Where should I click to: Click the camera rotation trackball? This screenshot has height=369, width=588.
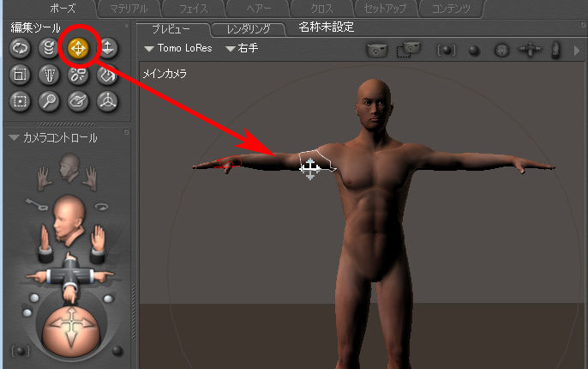click(x=71, y=332)
